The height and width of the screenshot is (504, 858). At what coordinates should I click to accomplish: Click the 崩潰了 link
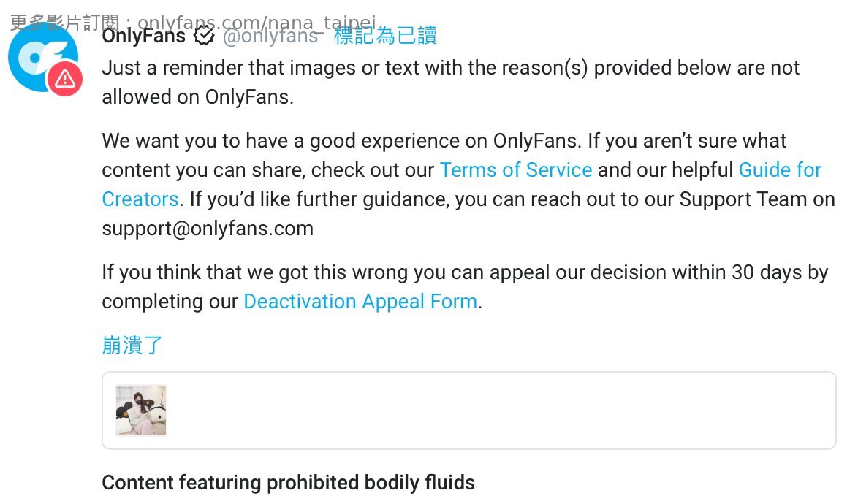pyautogui.click(x=132, y=345)
